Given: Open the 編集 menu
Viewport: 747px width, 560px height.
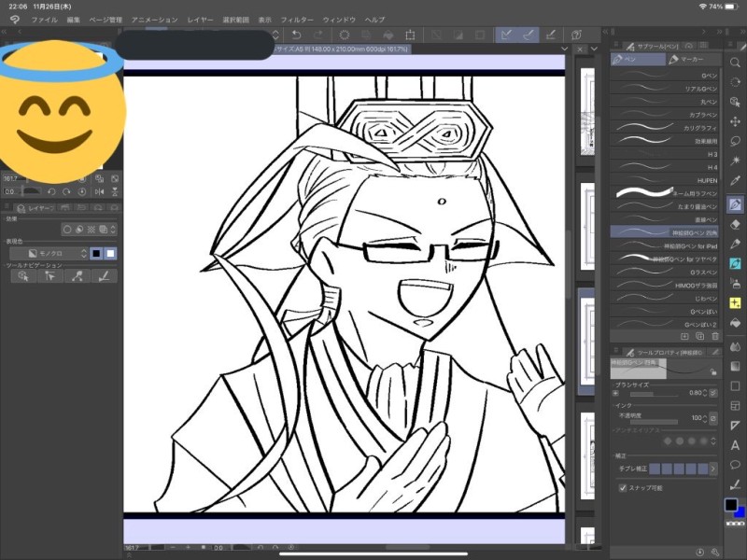Looking at the screenshot, I should [x=74, y=20].
